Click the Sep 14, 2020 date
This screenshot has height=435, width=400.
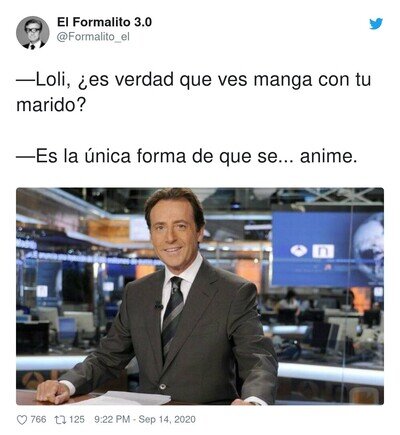pyautogui.click(x=167, y=419)
